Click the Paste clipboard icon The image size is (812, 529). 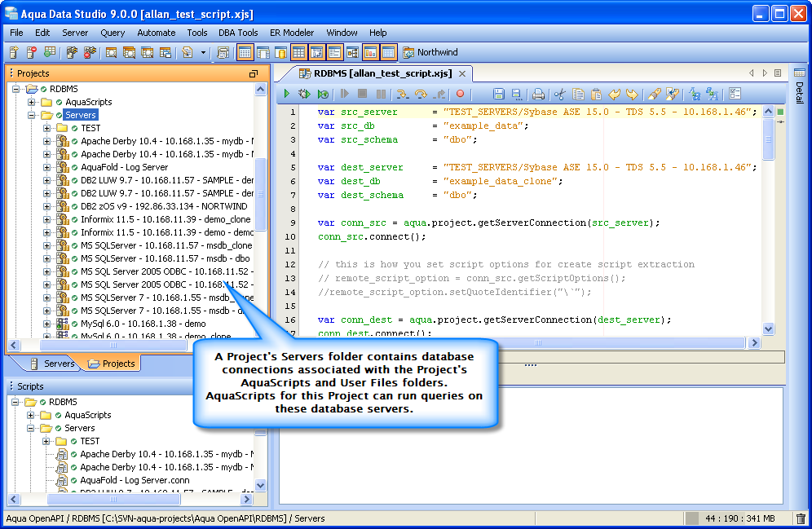[596, 94]
